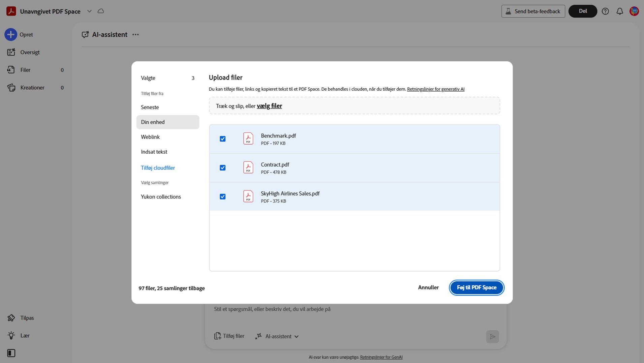The image size is (644, 363).
Task: Open Retningslinjer for GenAI footer link
Action: 381,357
